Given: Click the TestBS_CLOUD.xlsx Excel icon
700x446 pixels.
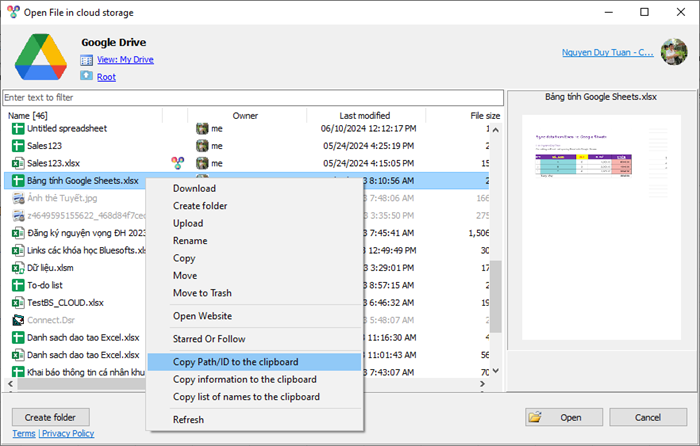Looking at the screenshot, I should click(18, 303).
